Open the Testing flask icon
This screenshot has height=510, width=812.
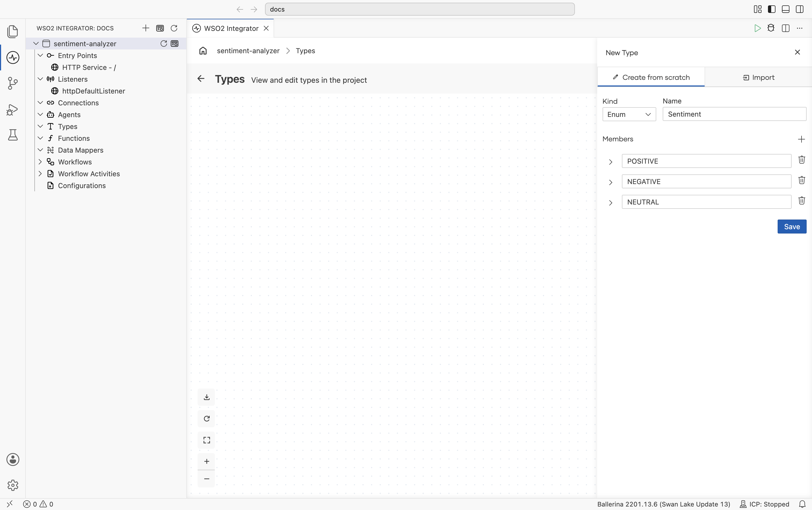coord(13,135)
